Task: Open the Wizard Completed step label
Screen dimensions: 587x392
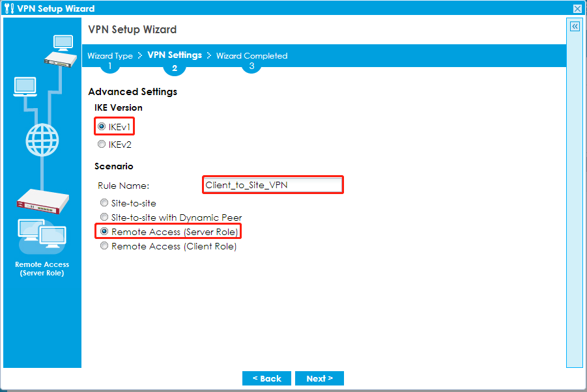Action: [x=251, y=56]
